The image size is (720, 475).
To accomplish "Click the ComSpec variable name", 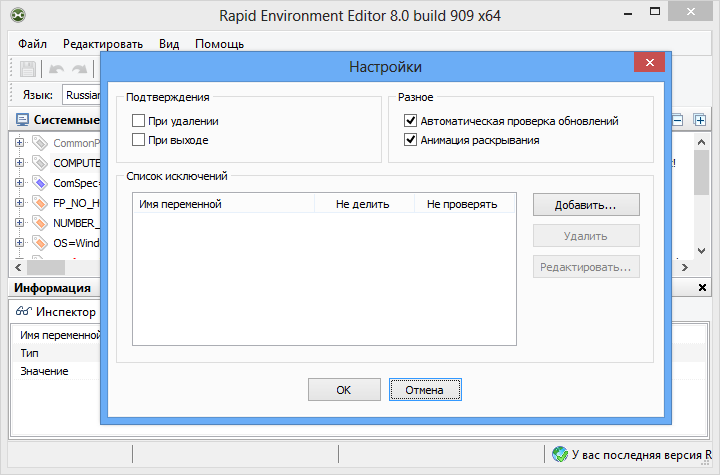I will coord(76,183).
